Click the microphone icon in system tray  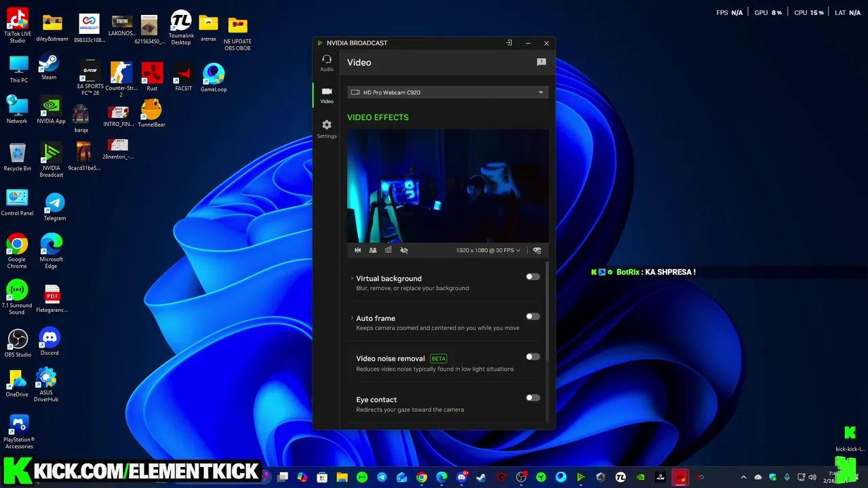tap(787, 477)
